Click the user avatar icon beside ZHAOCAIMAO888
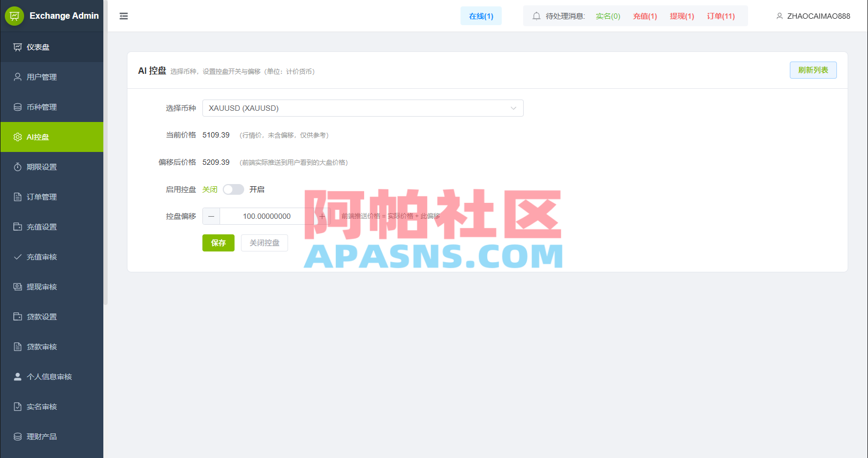 point(780,16)
